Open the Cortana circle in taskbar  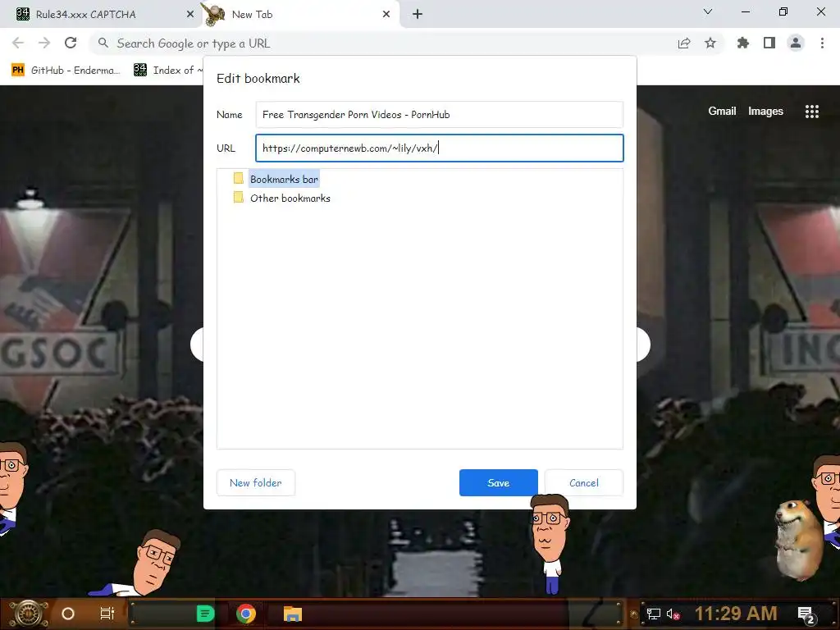pos(68,614)
